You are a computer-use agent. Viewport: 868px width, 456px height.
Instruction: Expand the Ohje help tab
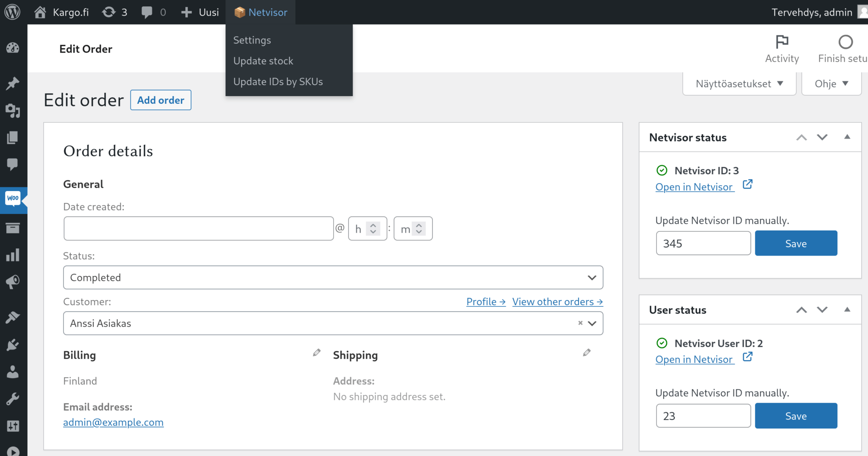(x=831, y=83)
